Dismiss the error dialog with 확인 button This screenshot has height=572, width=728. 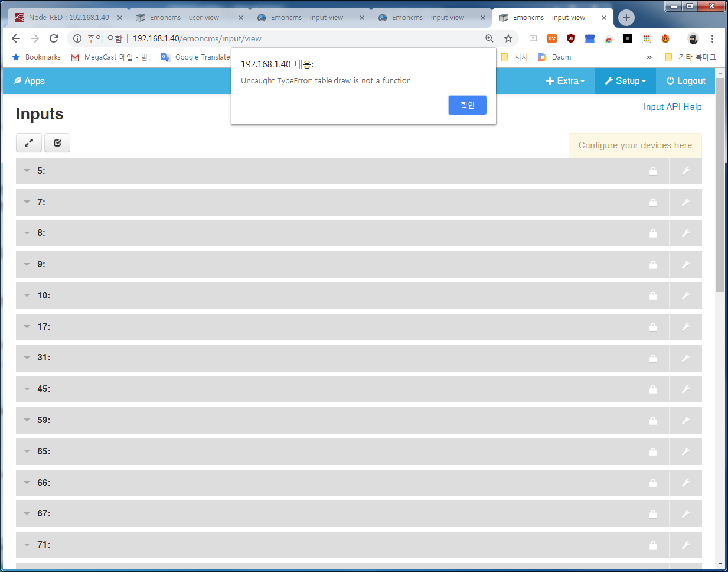click(x=467, y=105)
